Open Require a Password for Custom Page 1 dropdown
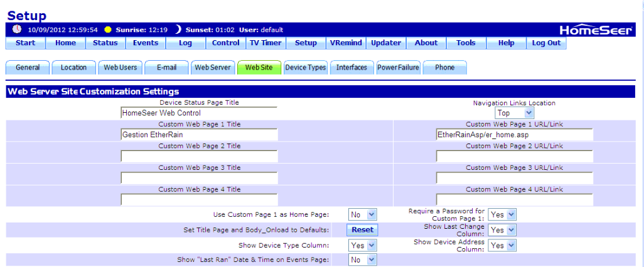The width and height of the screenshot is (644, 267). [x=502, y=214]
